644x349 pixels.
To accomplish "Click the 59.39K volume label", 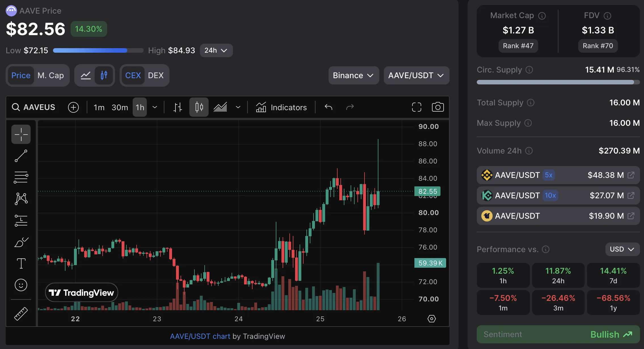I will click(x=430, y=263).
